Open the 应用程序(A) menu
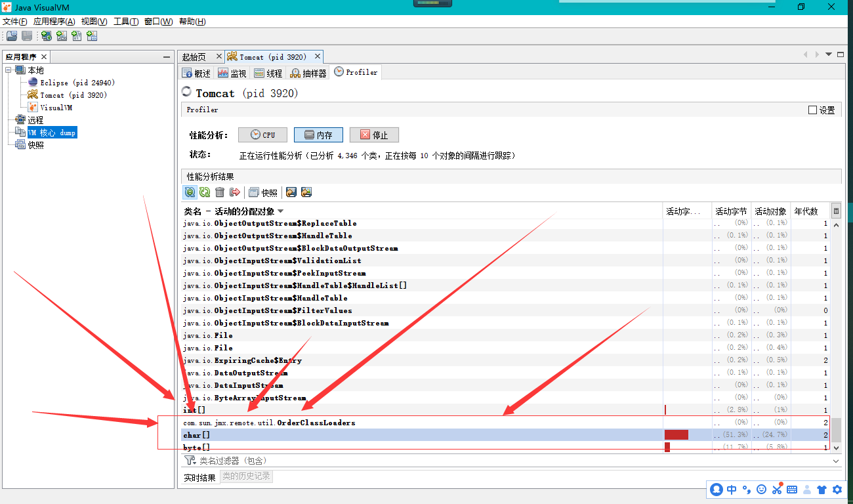 (54, 22)
